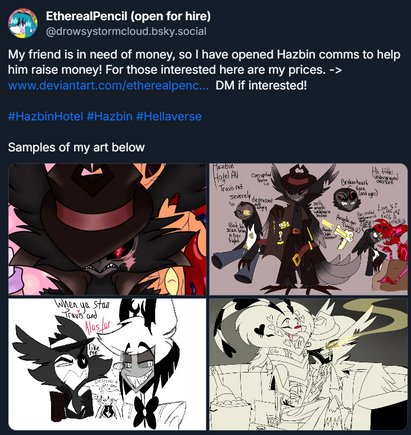The width and height of the screenshot is (411, 435).
Task: Click the black bow tie in the sketch
Action: coord(146,410)
